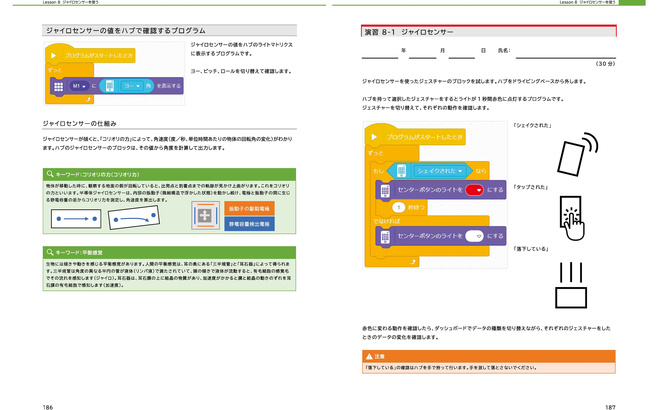Click the hub icon inside the blue yaw block
The width and height of the screenshot is (660, 410).
[x=110, y=87]
